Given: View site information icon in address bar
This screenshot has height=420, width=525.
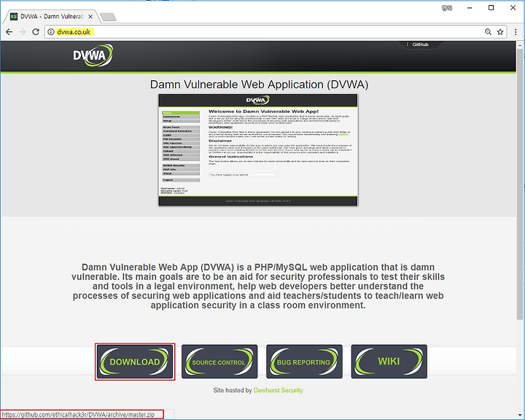Looking at the screenshot, I should [x=51, y=32].
